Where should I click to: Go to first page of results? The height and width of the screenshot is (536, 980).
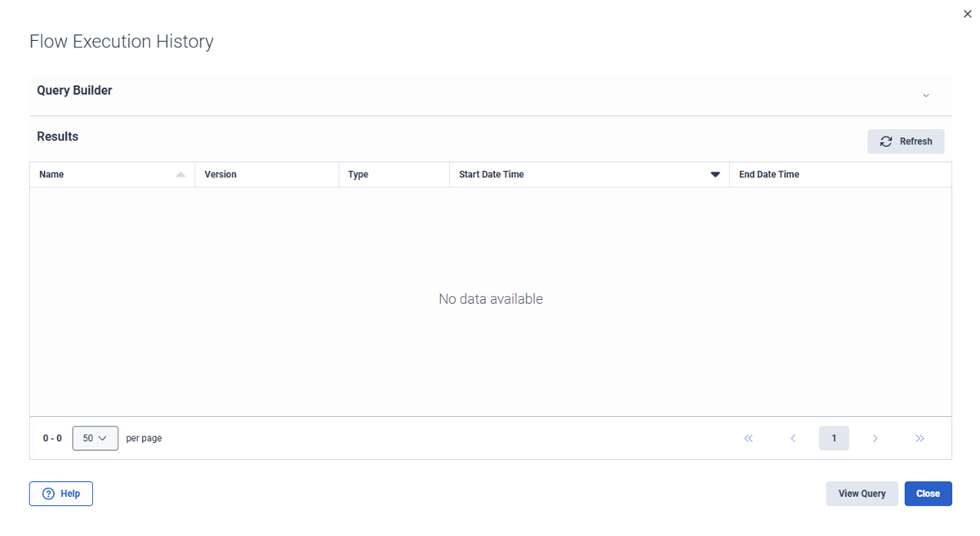point(748,439)
